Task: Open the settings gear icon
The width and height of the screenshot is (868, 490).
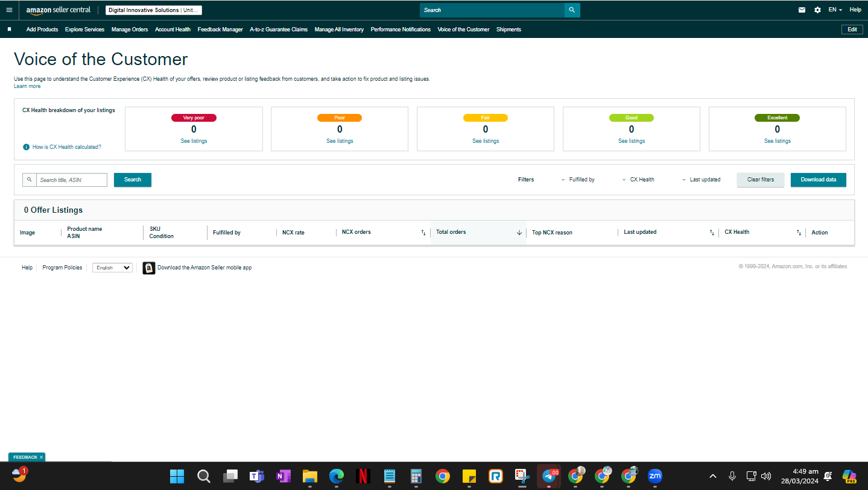Action: [817, 10]
